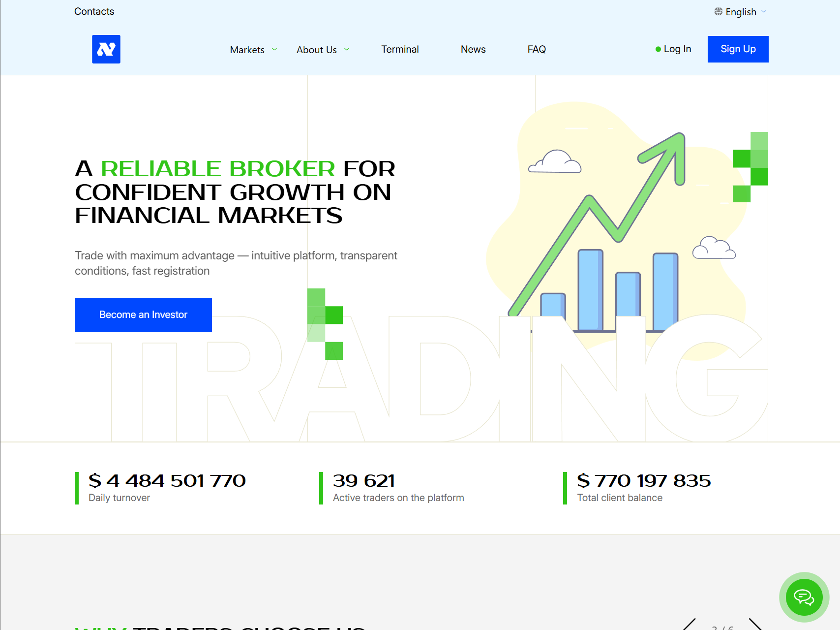Open the Contacts page
Screen dimensions: 840x630
pos(94,11)
